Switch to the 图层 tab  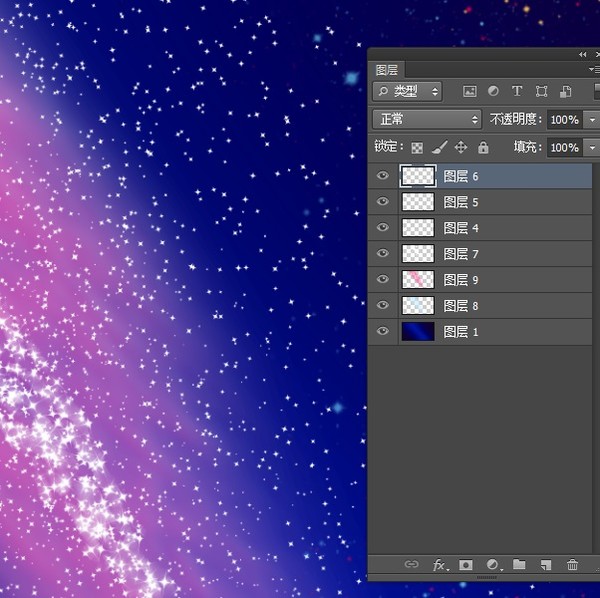click(386, 70)
